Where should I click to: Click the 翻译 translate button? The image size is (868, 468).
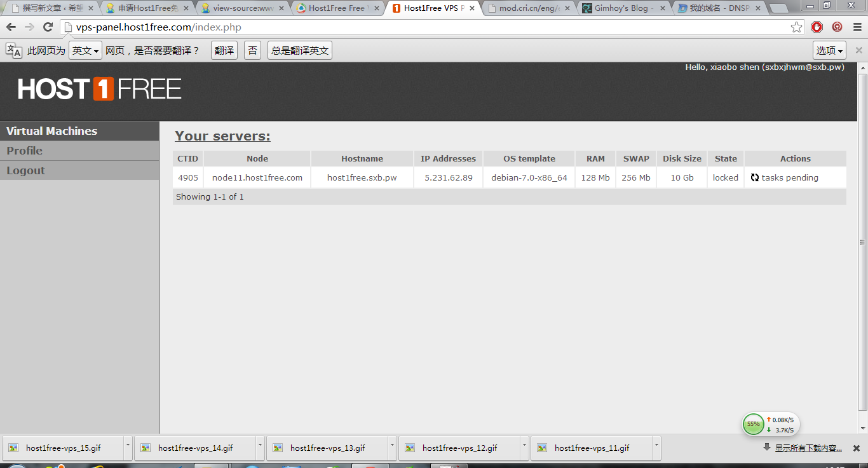coord(224,51)
